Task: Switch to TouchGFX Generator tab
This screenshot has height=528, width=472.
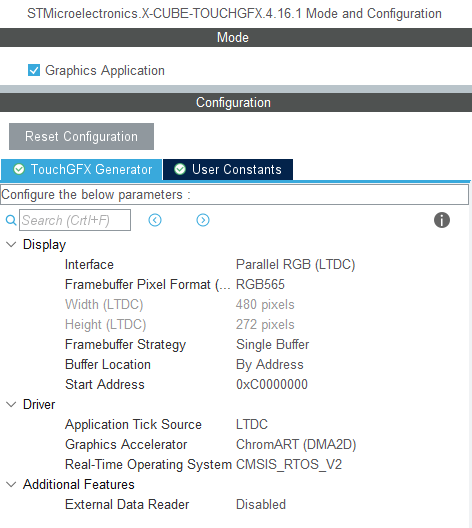Action: (x=81, y=169)
